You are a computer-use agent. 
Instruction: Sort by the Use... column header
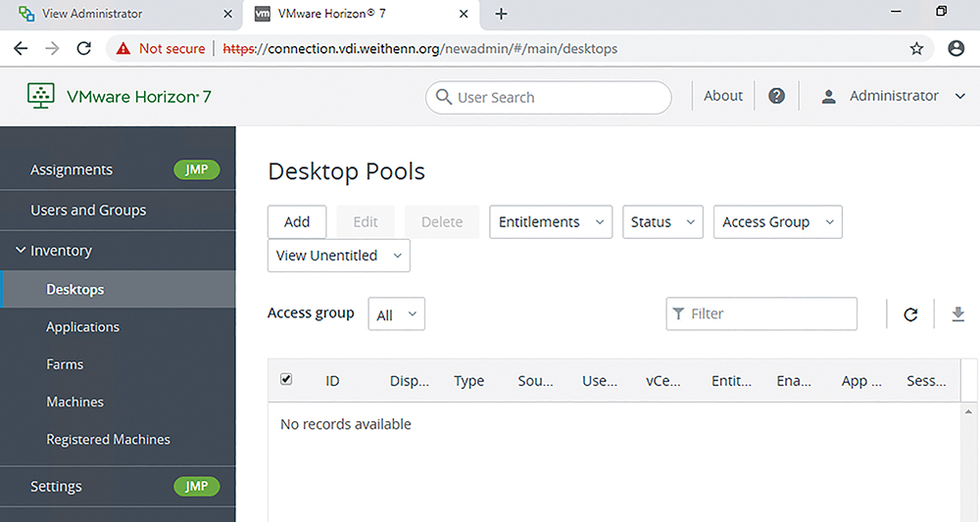[600, 381]
